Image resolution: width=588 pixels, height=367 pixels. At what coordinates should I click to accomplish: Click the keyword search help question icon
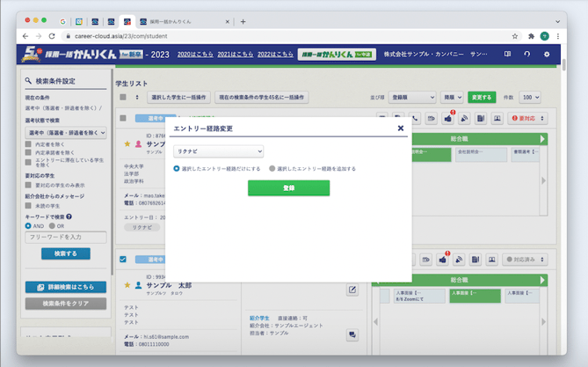click(69, 217)
